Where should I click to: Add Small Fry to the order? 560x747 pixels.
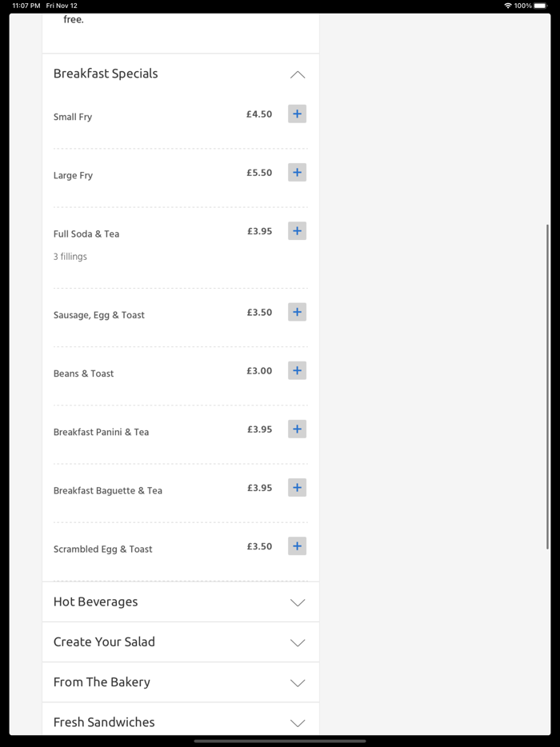(297, 114)
